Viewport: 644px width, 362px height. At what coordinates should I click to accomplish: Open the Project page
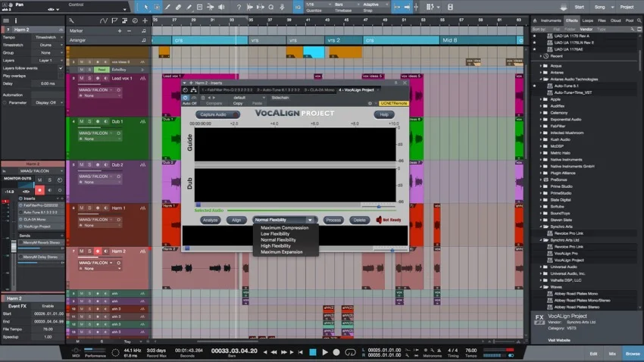(627, 7)
